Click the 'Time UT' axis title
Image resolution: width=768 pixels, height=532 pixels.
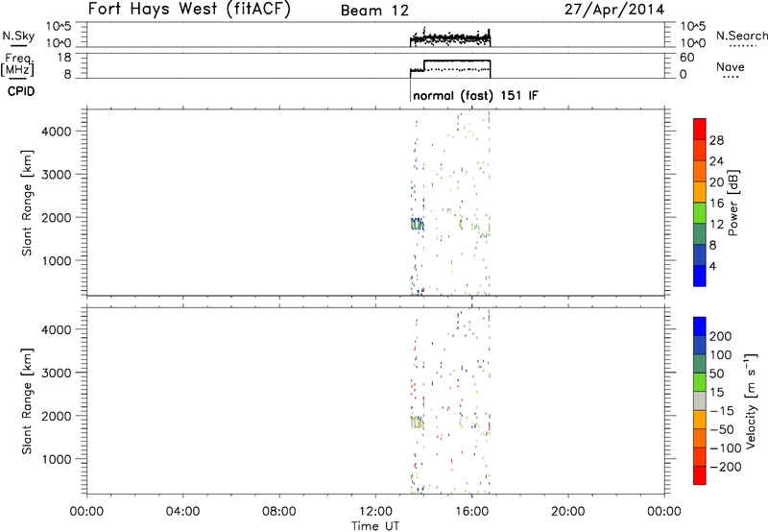375,526
